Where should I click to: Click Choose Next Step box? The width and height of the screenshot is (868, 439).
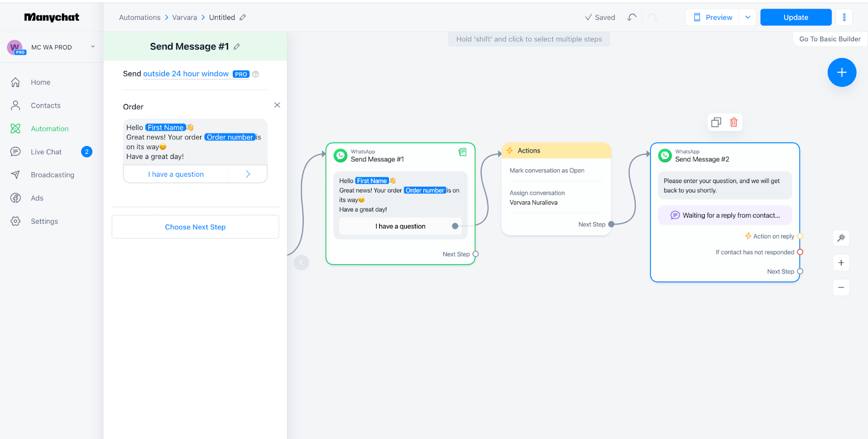(x=195, y=227)
